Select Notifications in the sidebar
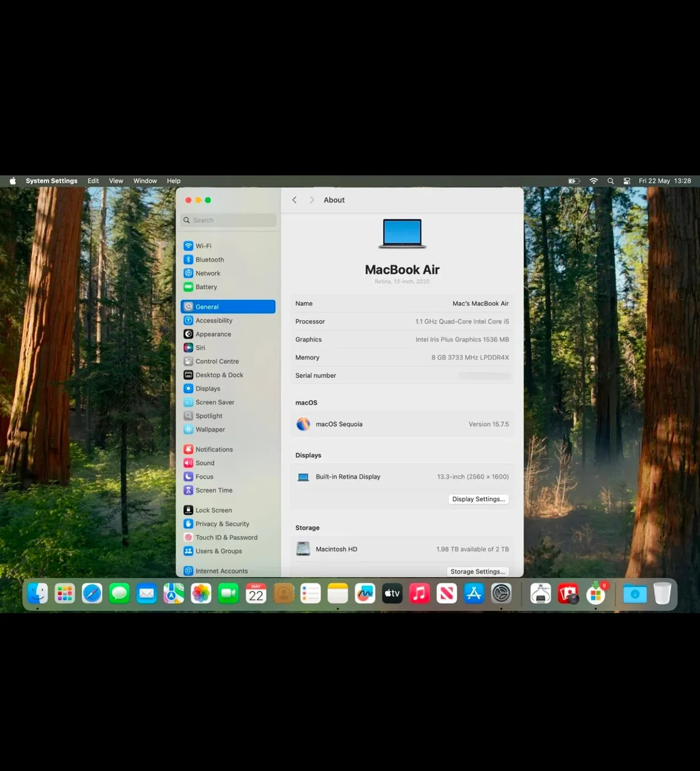This screenshot has width=700, height=771. (x=228, y=450)
